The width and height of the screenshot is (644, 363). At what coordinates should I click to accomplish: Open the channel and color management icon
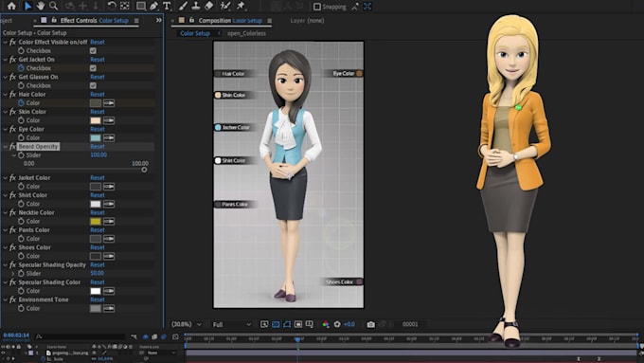pyautogui.click(x=326, y=324)
